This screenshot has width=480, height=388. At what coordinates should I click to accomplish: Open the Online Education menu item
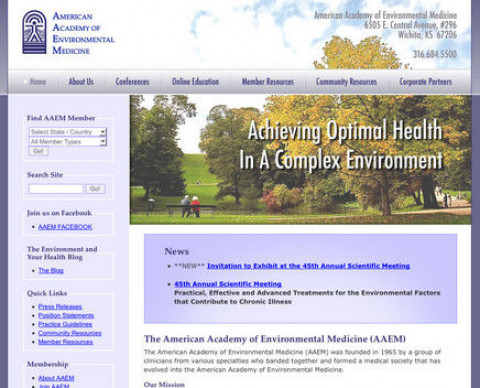click(195, 82)
